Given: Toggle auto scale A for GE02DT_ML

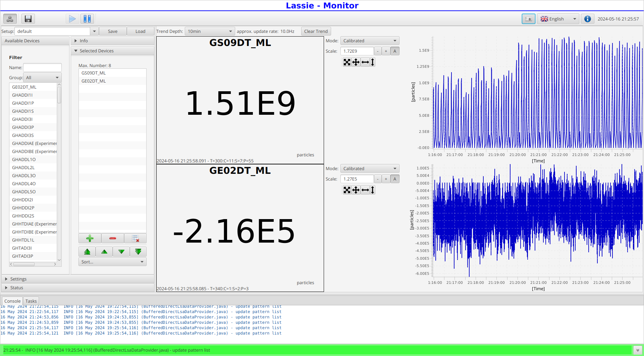Looking at the screenshot, I should tap(395, 179).
